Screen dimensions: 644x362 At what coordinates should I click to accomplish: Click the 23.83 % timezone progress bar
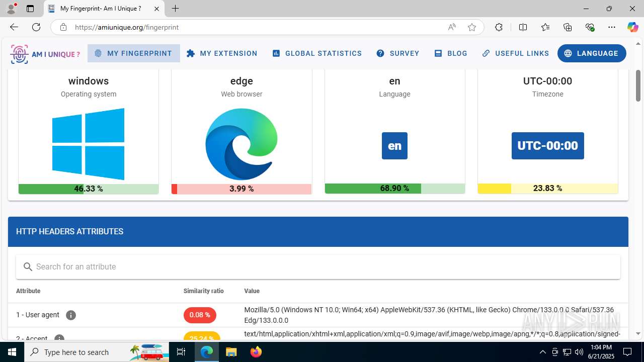547,189
